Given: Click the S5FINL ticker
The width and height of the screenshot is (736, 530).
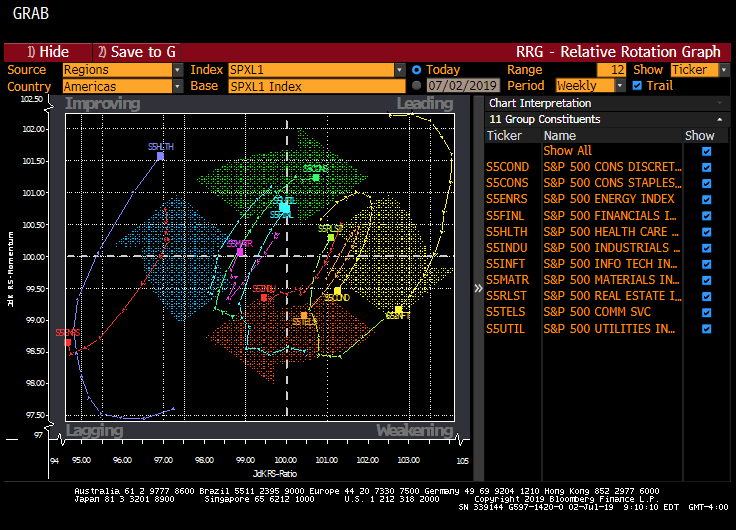Looking at the screenshot, I should tap(505, 216).
